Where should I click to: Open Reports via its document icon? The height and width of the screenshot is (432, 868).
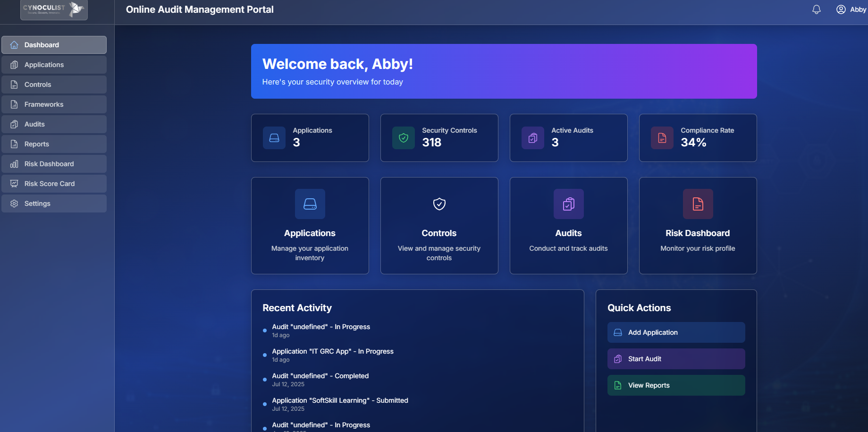pos(14,144)
